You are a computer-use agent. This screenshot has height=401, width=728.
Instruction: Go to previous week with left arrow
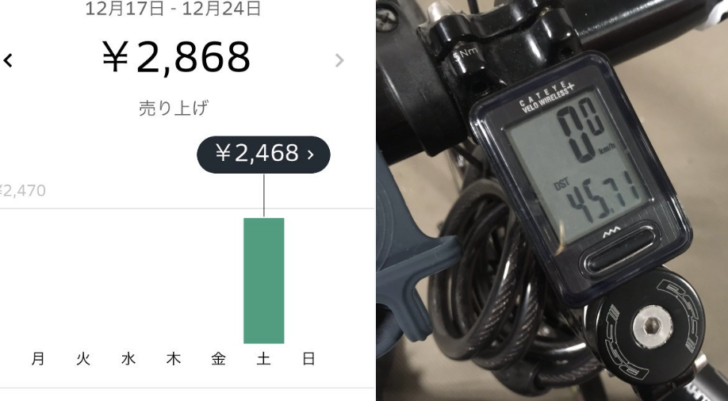tap(7, 60)
